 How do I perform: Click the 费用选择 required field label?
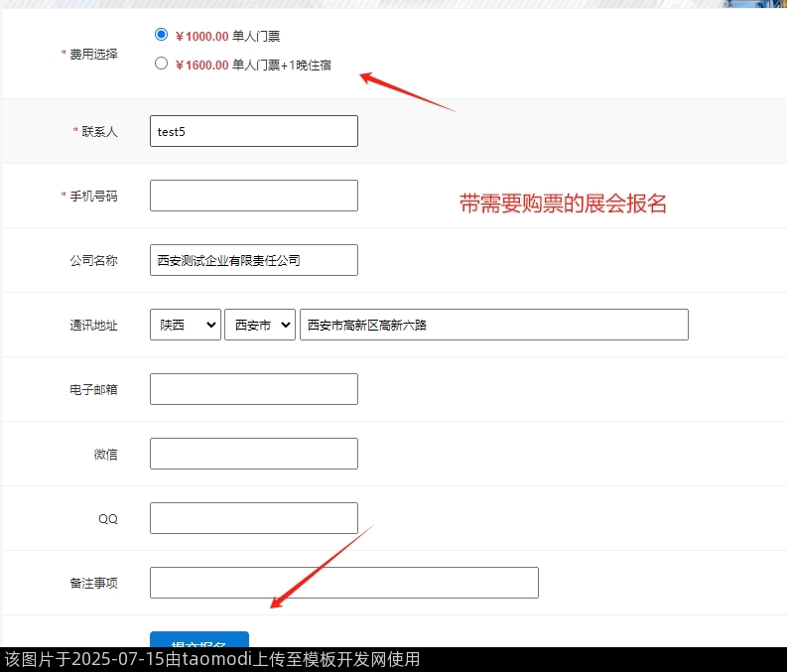coord(92,55)
